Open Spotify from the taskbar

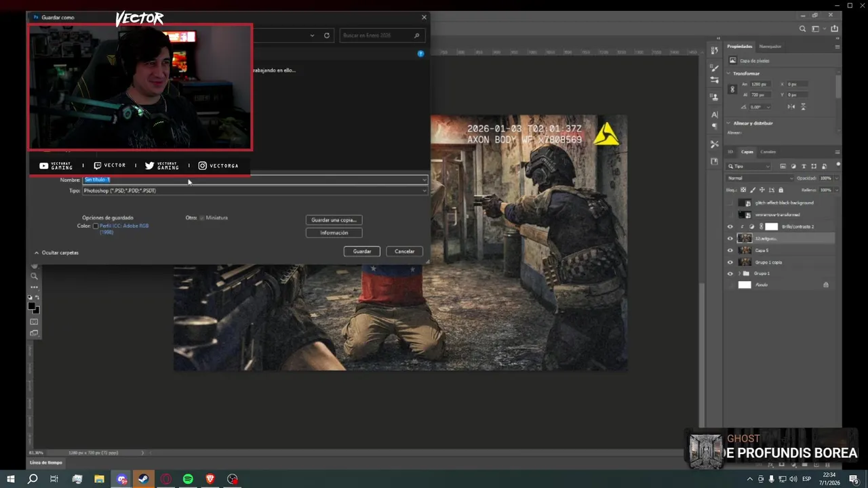pyautogui.click(x=188, y=479)
